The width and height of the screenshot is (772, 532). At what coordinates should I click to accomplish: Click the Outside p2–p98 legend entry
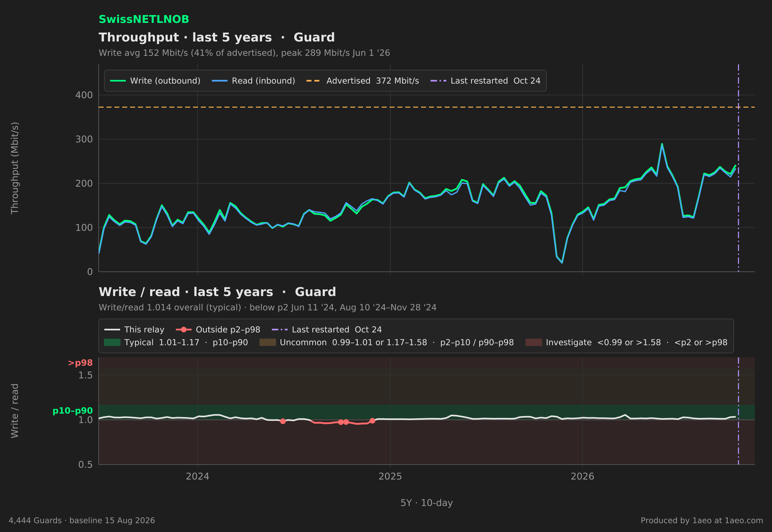pos(218,330)
